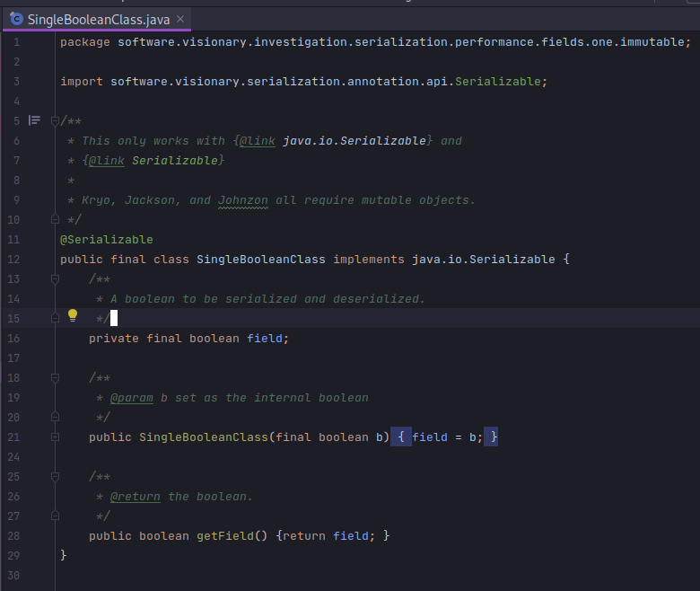Click the italic 'Serializable' in the line 7 Javadoc
This screenshot has width=700, height=591.
pos(175,161)
